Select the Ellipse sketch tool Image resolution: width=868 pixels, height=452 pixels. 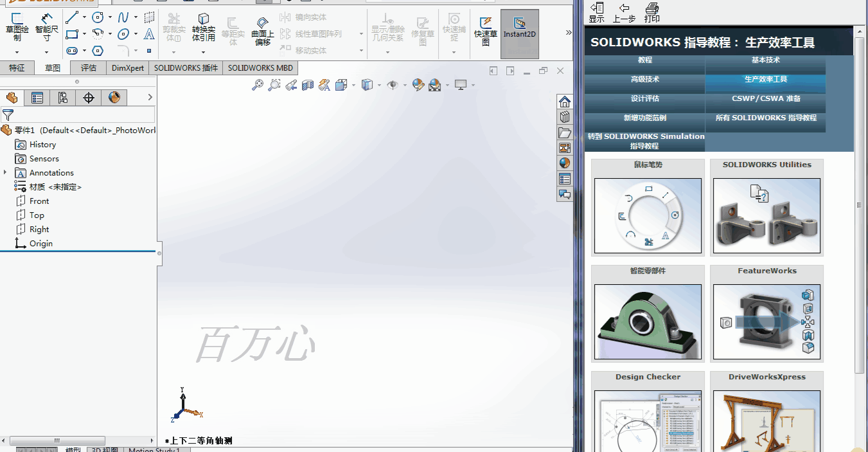pos(123,34)
